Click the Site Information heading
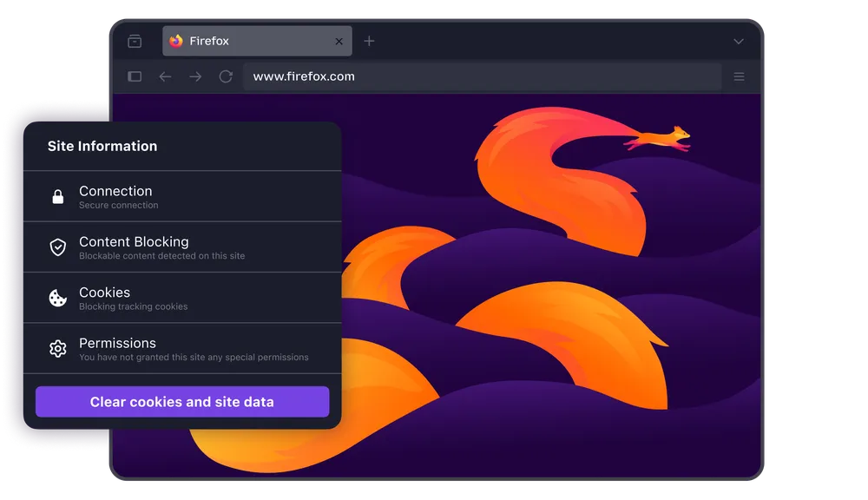868x500 pixels. pyautogui.click(x=102, y=146)
